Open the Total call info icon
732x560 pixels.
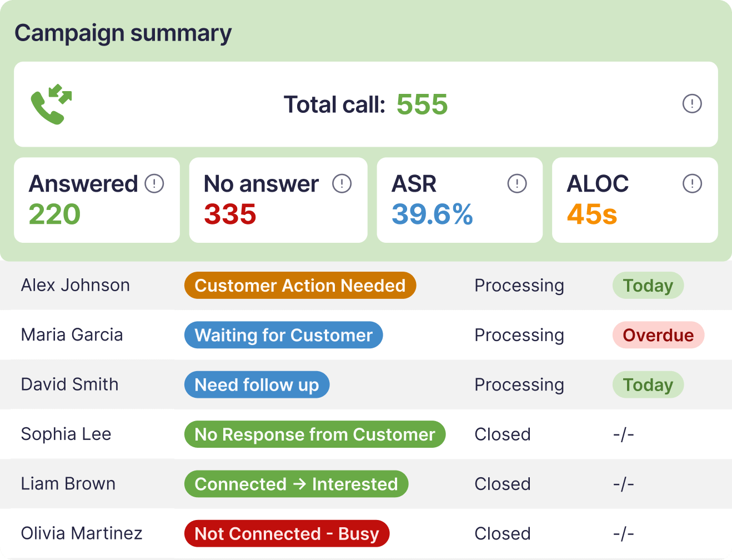click(691, 104)
